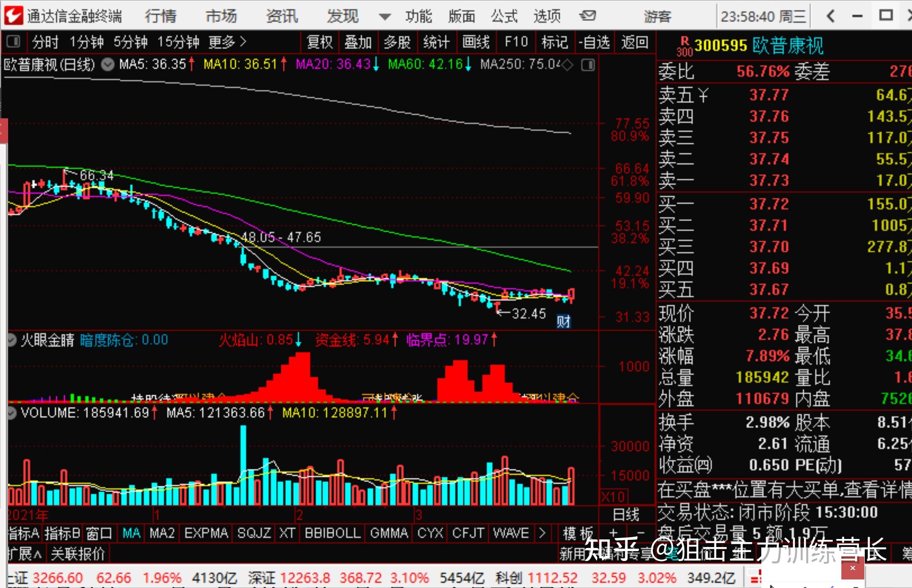Click the back arrow icon beside the clock
Viewport: 912px width, 588px height.
click(x=831, y=17)
